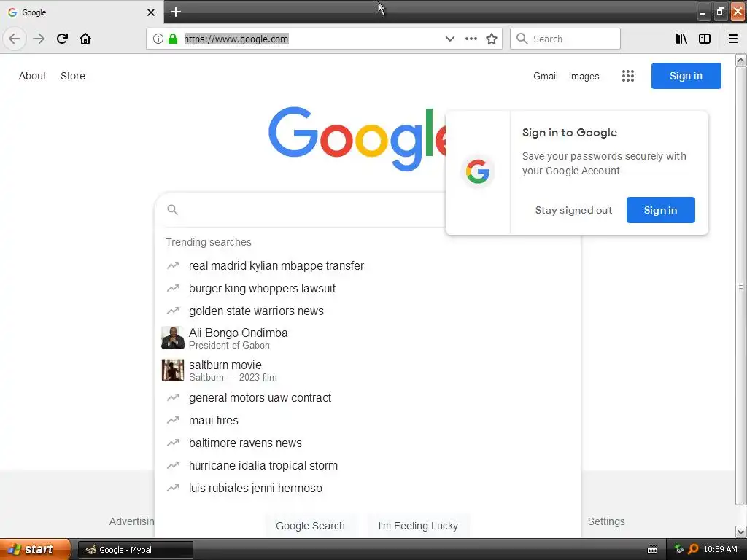
Task: Click the green padlock security icon
Action: [x=173, y=39]
